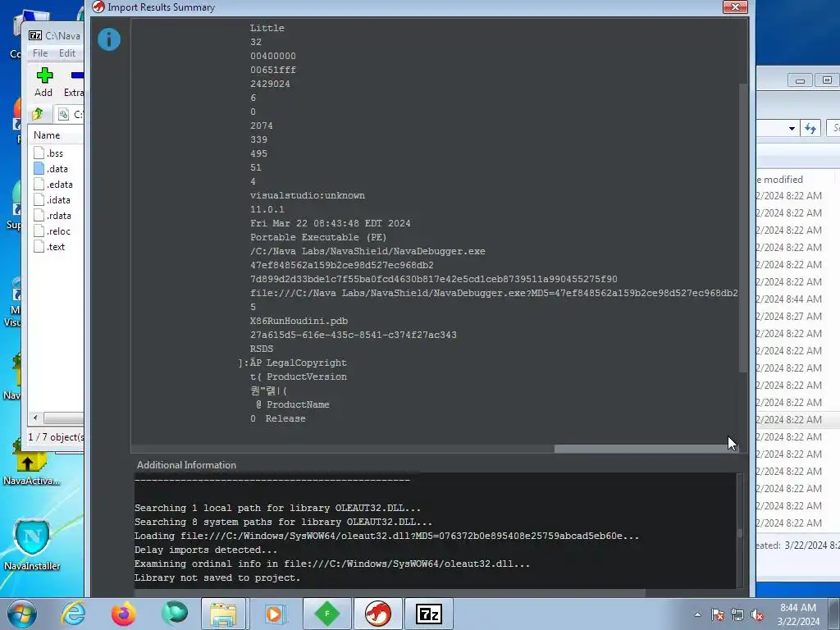Open the File menu in 7-Zip
This screenshot has width=840, height=630.
click(39, 53)
